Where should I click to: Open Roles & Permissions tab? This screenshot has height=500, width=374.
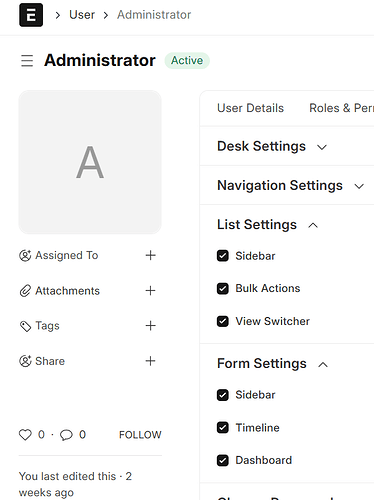tap(341, 108)
